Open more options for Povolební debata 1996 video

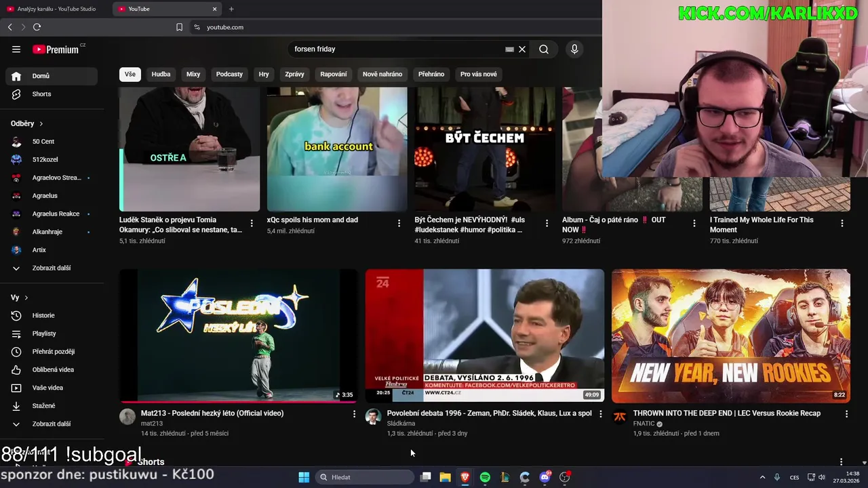[600, 413]
